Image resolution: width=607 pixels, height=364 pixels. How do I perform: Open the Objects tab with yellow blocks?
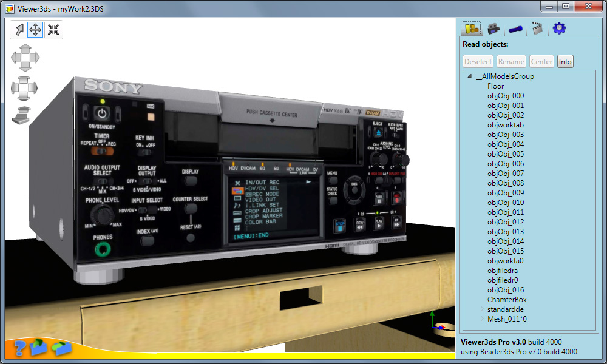tap(472, 29)
